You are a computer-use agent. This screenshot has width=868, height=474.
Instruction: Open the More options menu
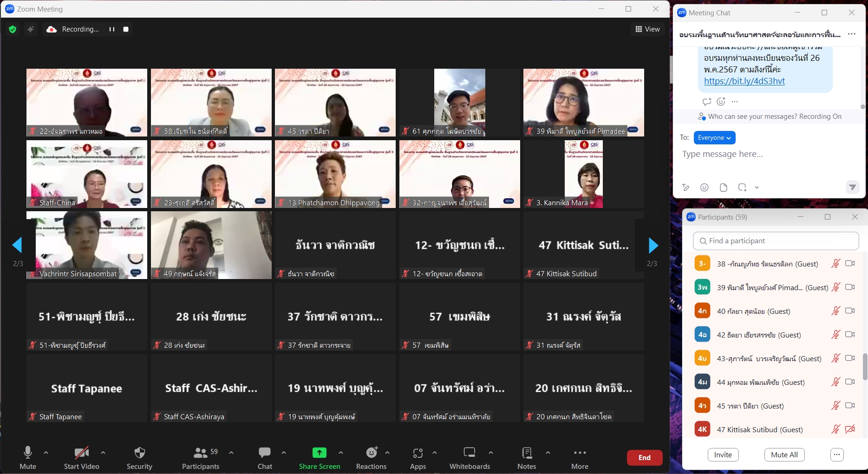pyautogui.click(x=580, y=457)
